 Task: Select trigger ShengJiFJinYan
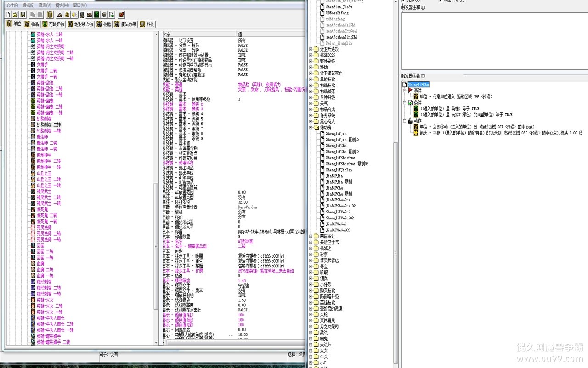point(339,170)
